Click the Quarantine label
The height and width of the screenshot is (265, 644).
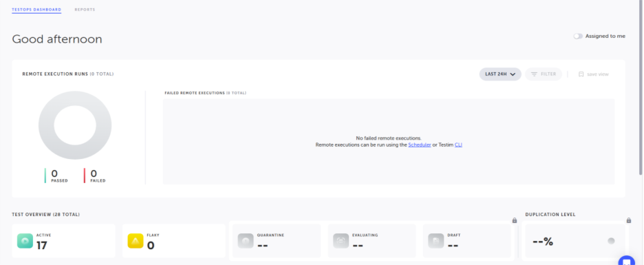(x=270, y=235)
